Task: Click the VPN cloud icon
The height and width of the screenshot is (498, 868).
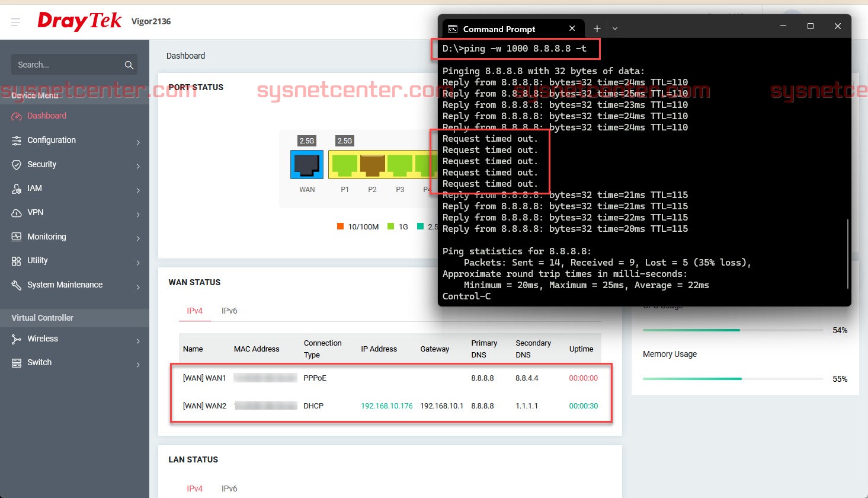Action: [x=17, y=213]
